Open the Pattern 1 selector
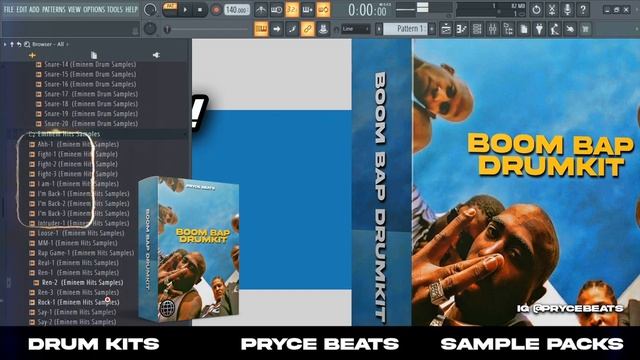Image resolution: width=640 pixels, height=360 pixels. (406, 29)
